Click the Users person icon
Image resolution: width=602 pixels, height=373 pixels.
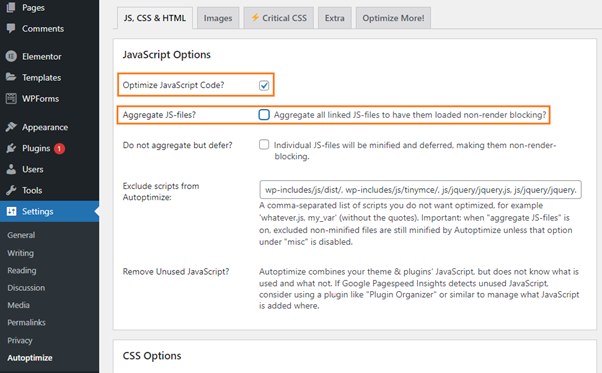(11, 169)
